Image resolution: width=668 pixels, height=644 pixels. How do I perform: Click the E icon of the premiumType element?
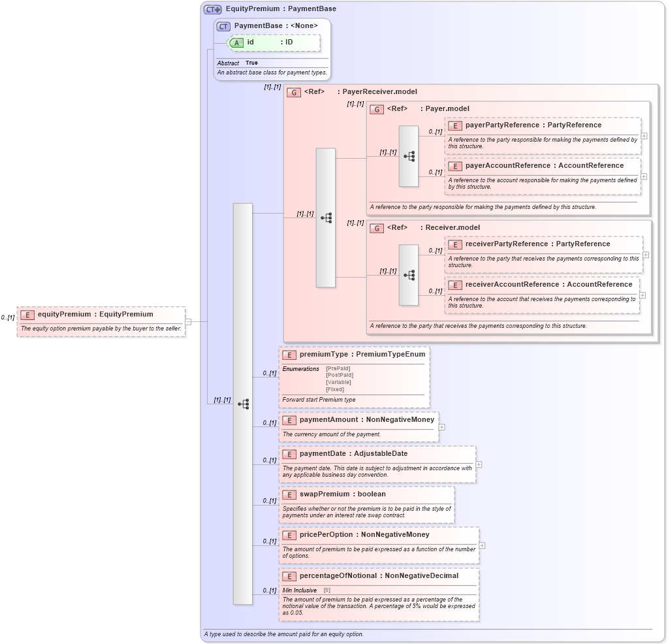288,355
